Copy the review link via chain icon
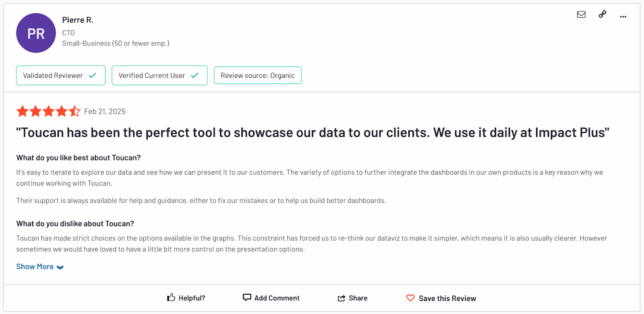The height and width of the screenshot is (314, 644). point(602,15)
